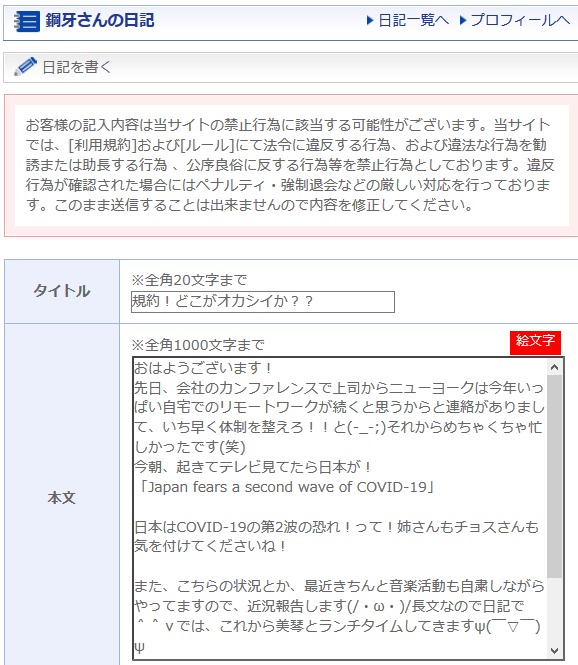The image size is (578, 665).
Task: Click the body text scrollbar down arrow
Action: coord(554,650)
